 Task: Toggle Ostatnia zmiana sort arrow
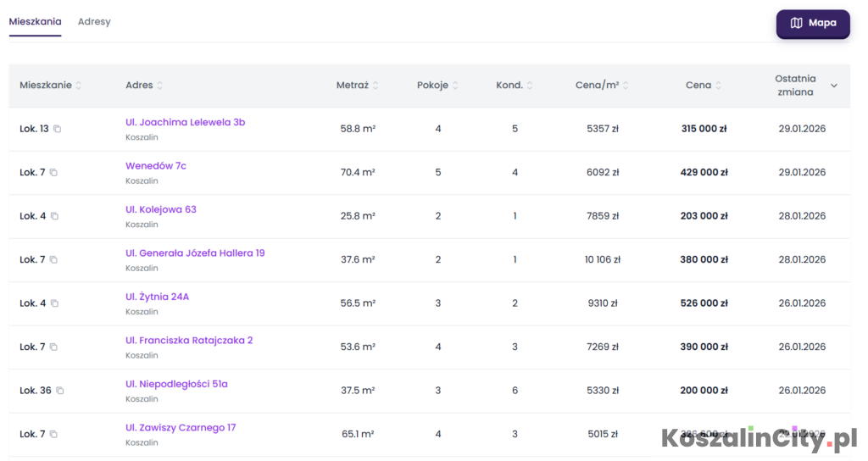pyautogui.click(x=833, y=86)
